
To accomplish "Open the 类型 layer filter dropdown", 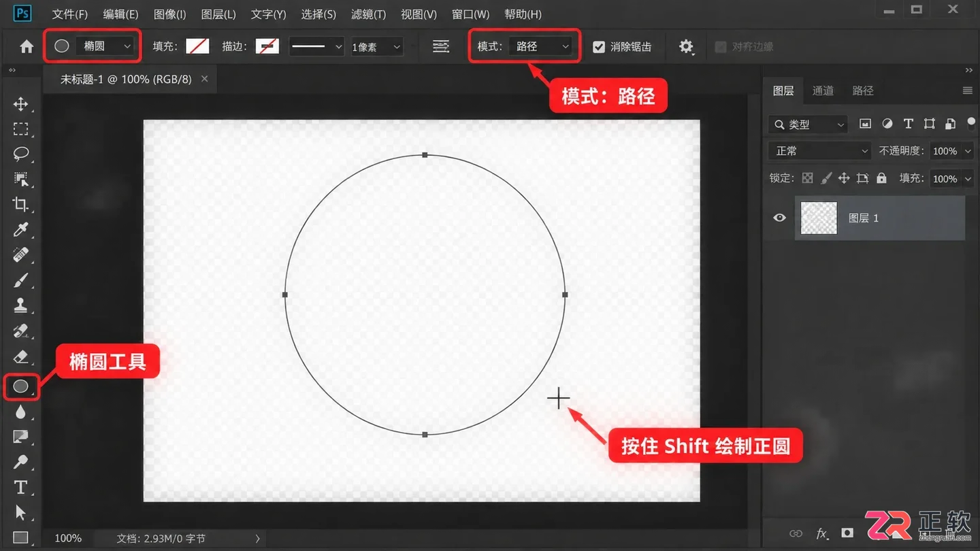I will point(808,124).
